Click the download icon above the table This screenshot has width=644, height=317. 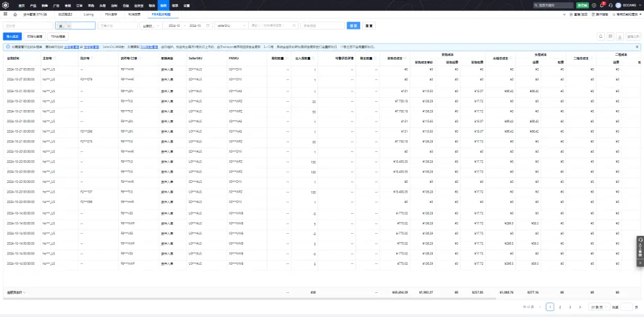pyautogui.click(x=620, y=36)
